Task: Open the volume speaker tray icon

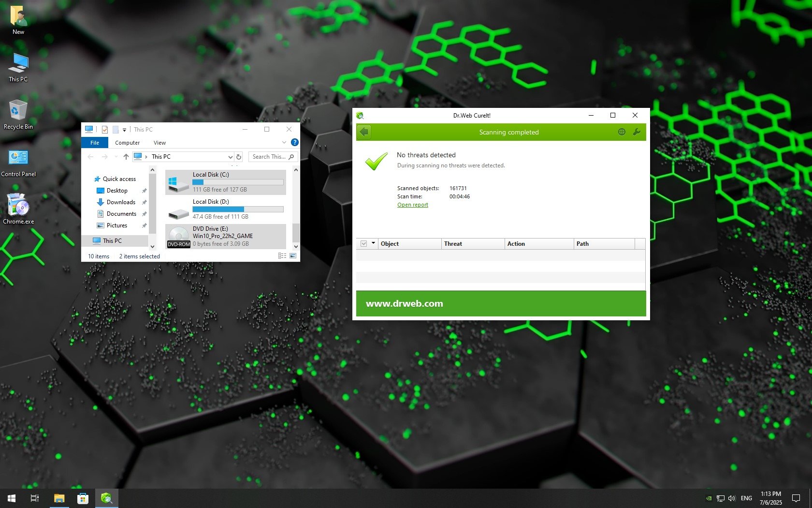Action: pos(732,498)
